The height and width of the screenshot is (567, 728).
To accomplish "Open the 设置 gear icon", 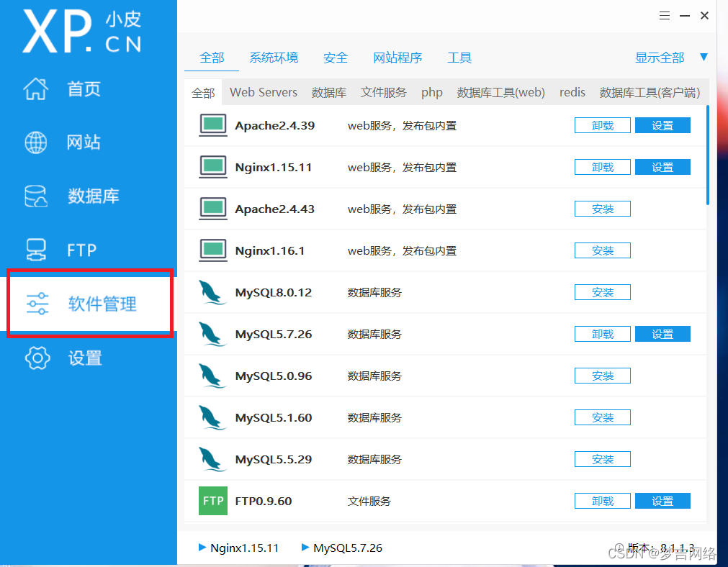I will pyautogui.click(x=37, y=358).
